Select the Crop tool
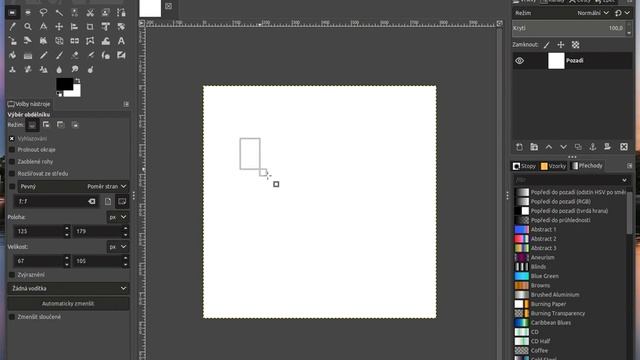 [x=90, y=27]
